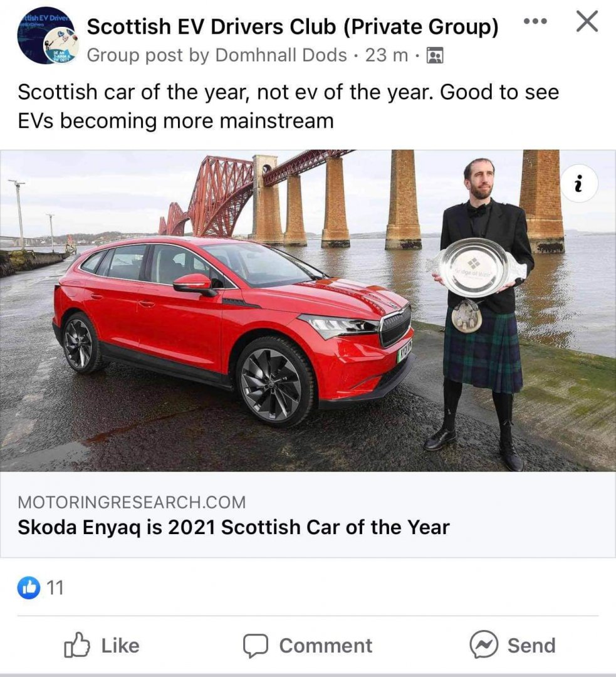
Task: Click the group members privacy icon
Action: (x=435, y=56)
